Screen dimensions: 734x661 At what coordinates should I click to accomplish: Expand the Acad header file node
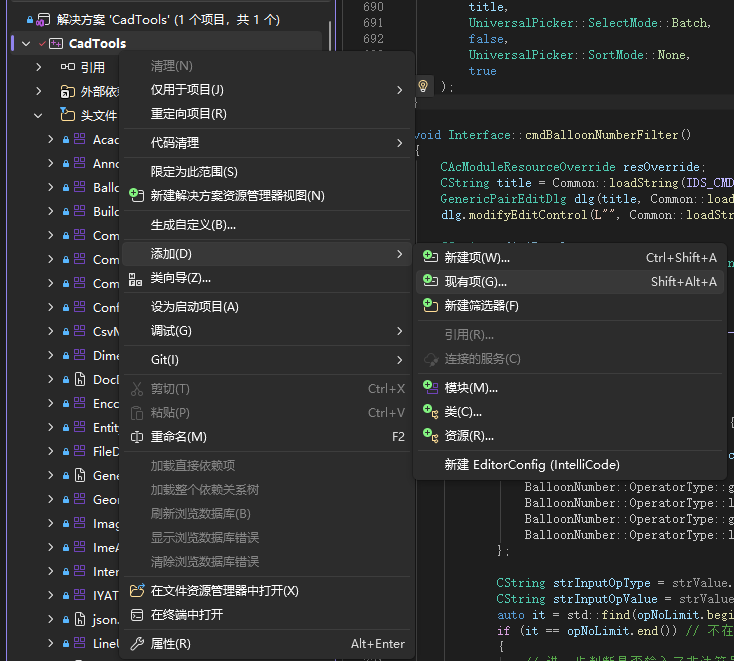[x=51, y=139]
